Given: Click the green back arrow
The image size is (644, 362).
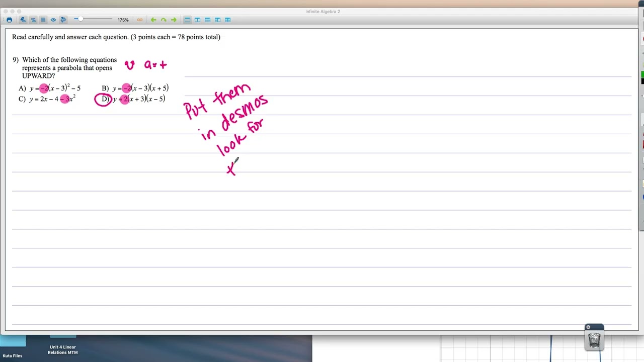Looking at the screenshot, I should tap(153, 20).
